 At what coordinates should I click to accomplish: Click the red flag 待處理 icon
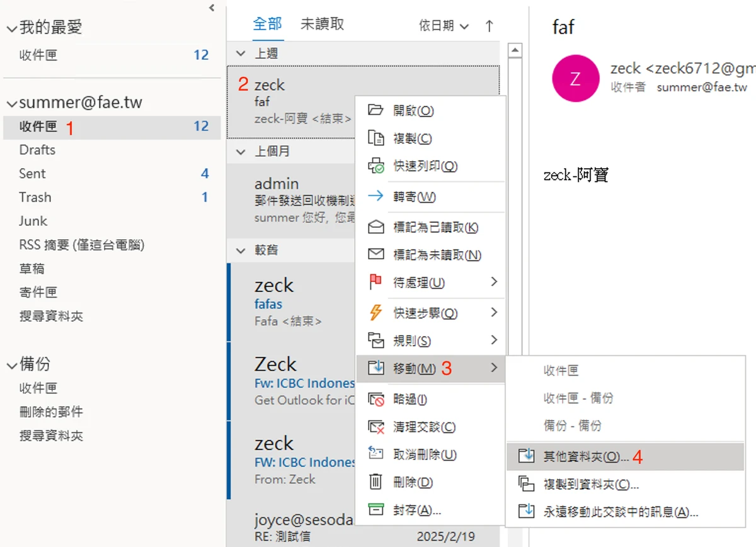click(375, 283)
